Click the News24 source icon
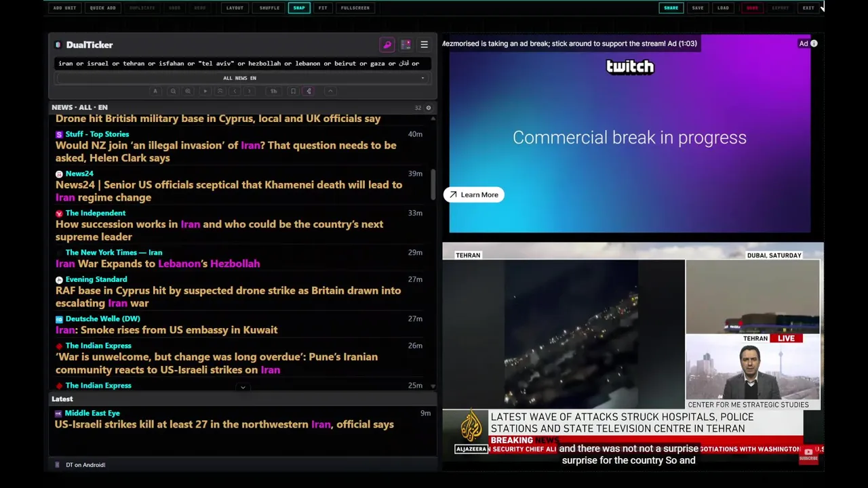Image resolution: width=868 pixels, height=488 pixels. (x=59, y=174)
